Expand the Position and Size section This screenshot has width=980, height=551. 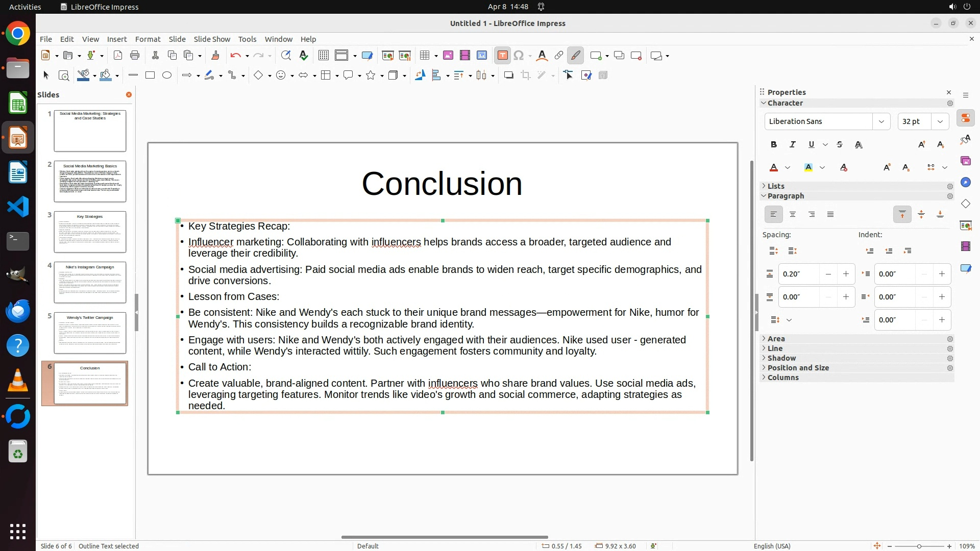798,368
